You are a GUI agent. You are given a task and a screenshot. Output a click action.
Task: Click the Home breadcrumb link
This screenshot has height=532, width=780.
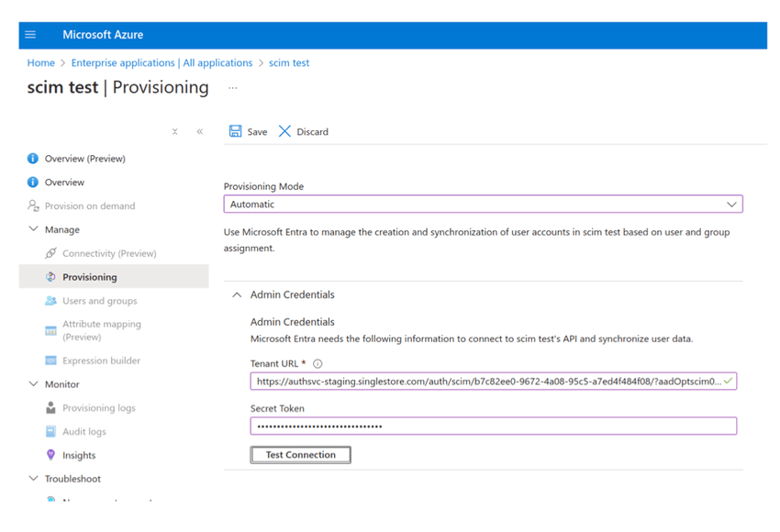[x=41, y=63]
